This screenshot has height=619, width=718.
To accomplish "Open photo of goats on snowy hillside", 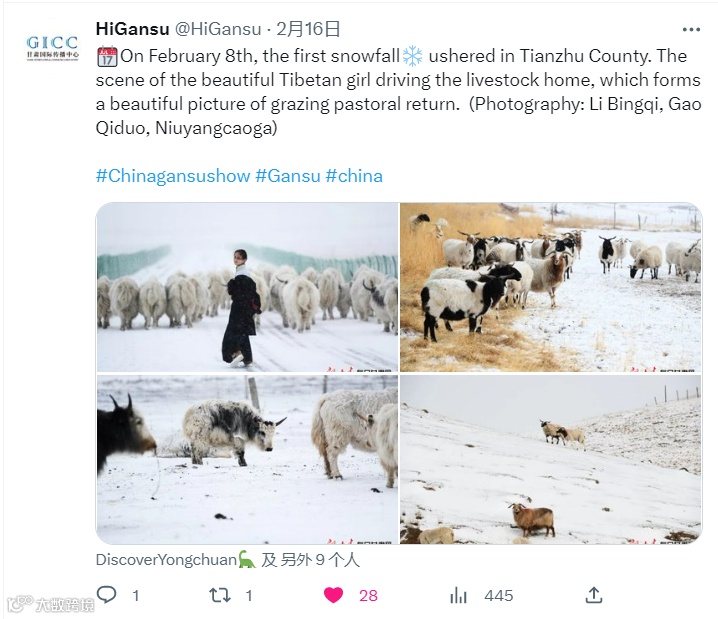I will [x=550, y=460].
